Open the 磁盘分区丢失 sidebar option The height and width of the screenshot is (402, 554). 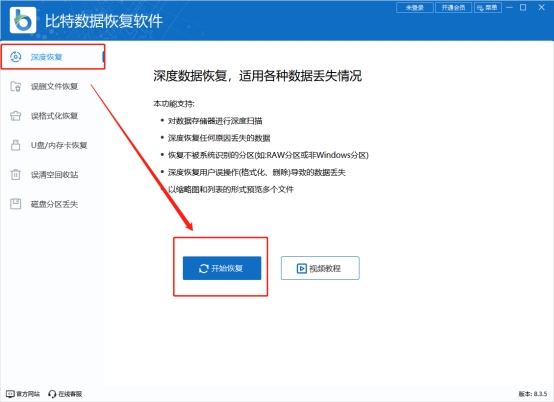(x=53, y=204)
